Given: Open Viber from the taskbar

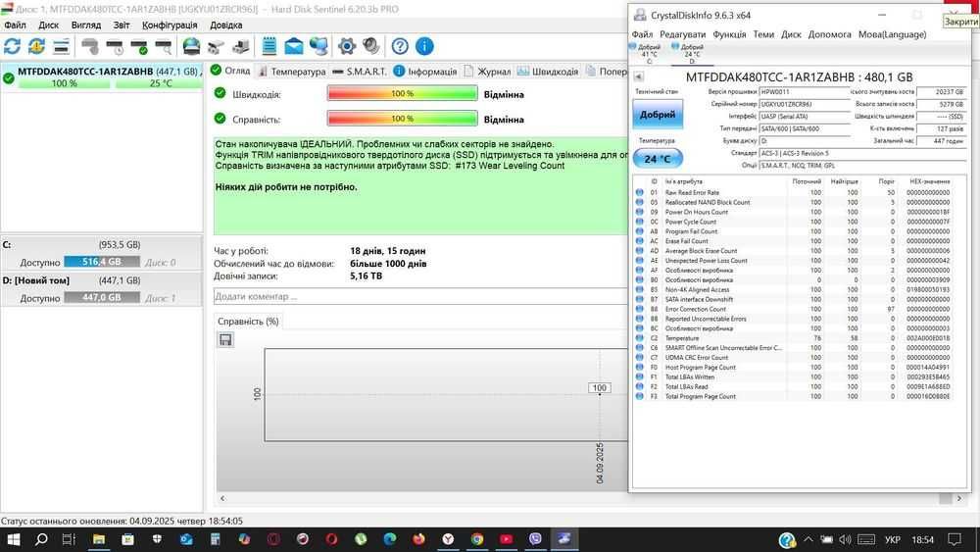Looking at the screenshot, I should (x=535, y=539).
